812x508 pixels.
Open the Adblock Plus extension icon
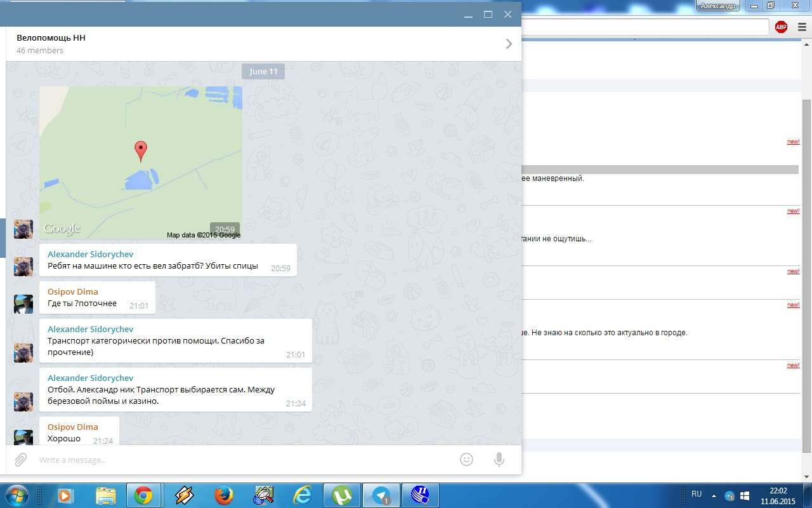point(781,27)
